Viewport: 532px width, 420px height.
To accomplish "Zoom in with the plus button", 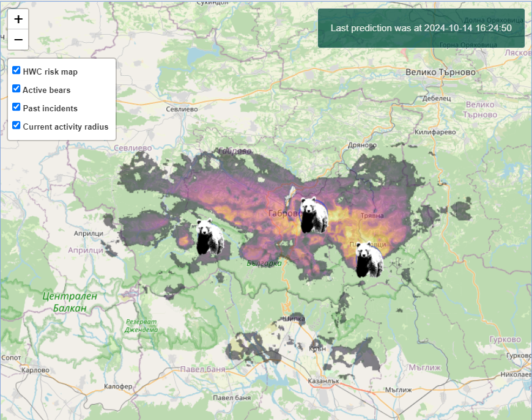I will coord(18,19).
